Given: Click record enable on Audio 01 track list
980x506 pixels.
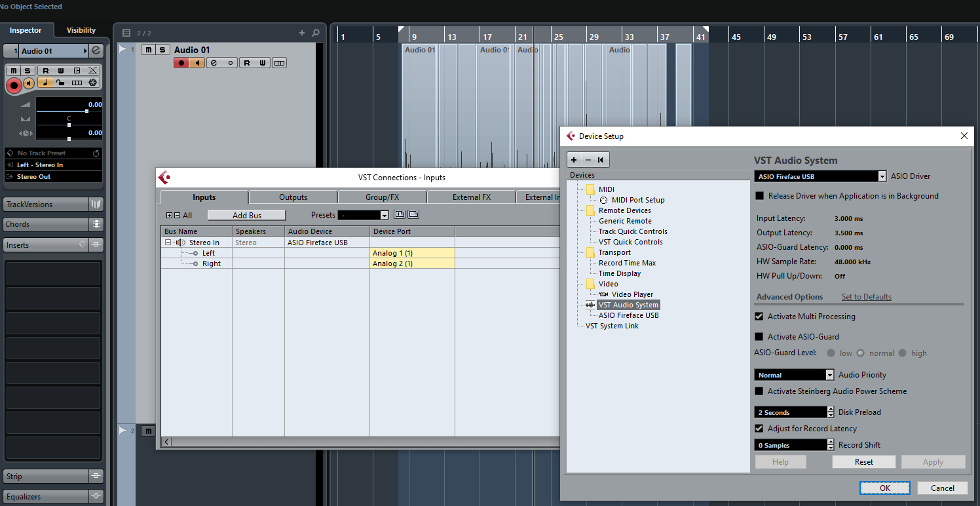Looking at the screenshot, I should tap(181, 63).
